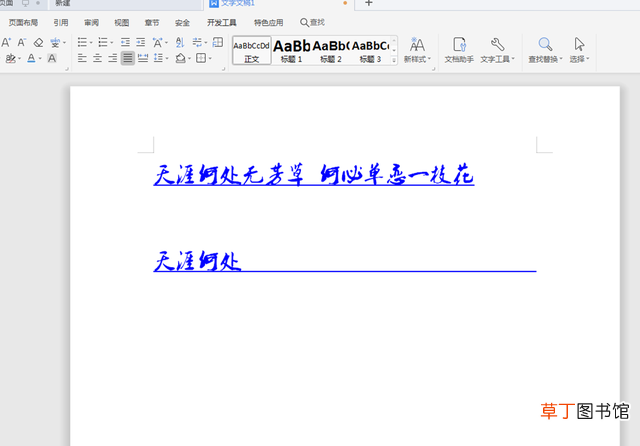Toggle justified alignment
This screenshot has height=446, width=640.
click(x=128, y=58)
